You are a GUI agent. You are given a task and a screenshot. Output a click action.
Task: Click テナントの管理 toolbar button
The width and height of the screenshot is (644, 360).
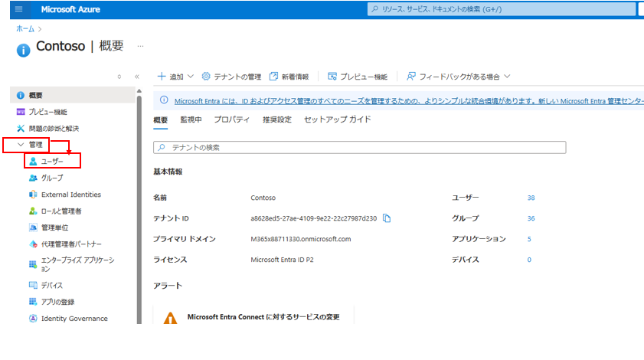232,77
